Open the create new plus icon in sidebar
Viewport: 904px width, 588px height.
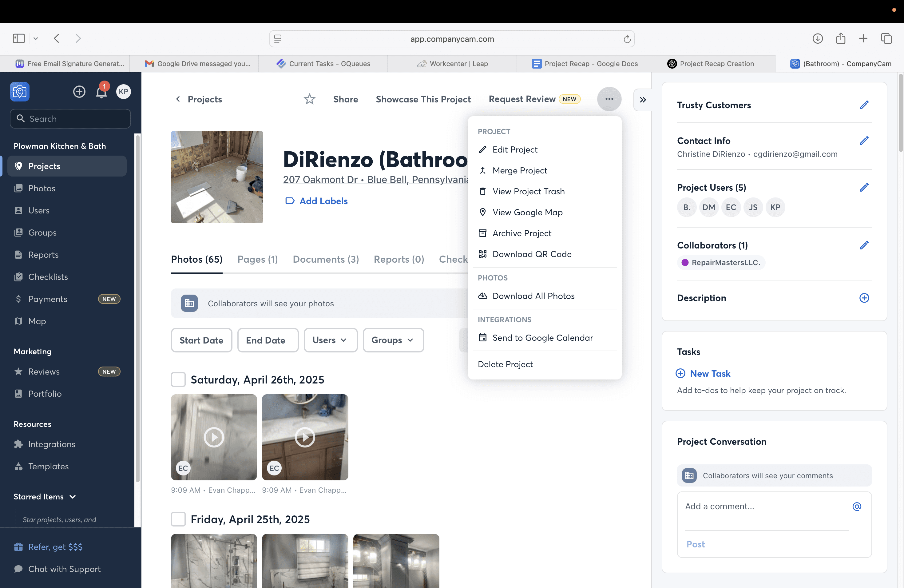click(x=79, y=92)
